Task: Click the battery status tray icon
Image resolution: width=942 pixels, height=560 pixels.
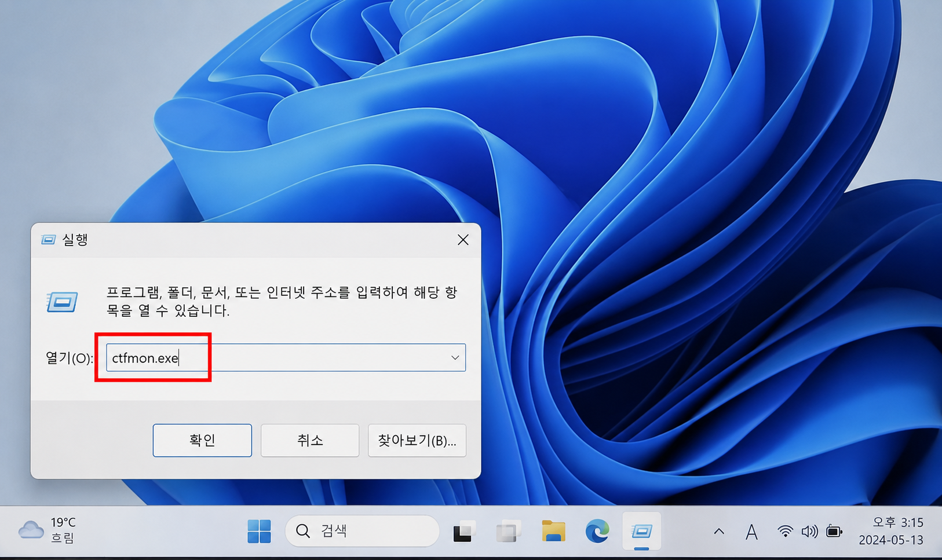Action: point(834,531)
